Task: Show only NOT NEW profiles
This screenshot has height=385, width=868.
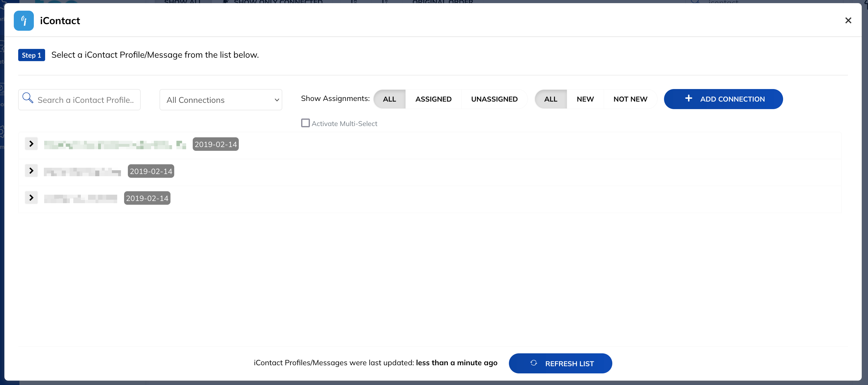Action: [x=630, y=99]
